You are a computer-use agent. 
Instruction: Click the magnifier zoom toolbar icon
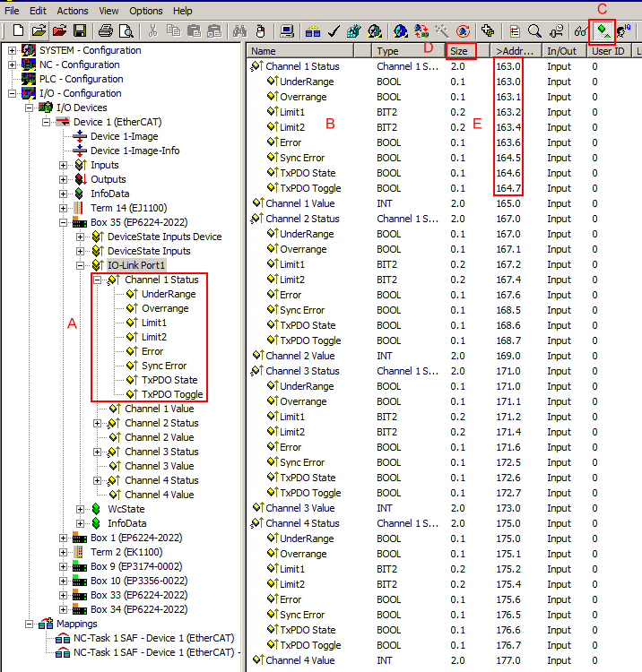coord(534,30)
